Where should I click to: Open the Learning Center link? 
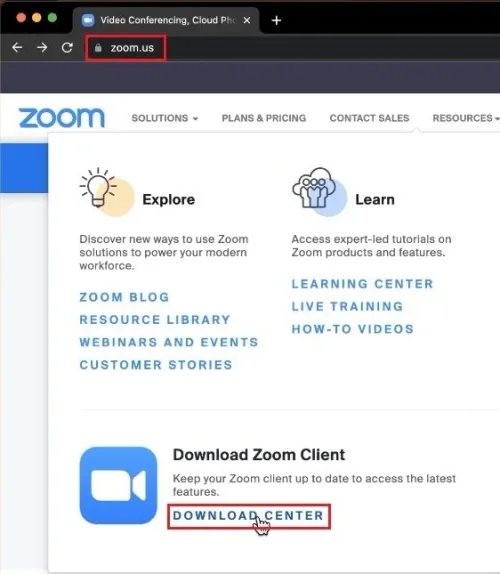tap(362, 284)
